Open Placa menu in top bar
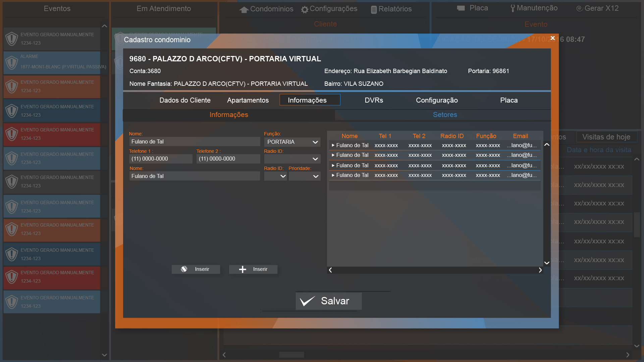 tap(473, 8)
